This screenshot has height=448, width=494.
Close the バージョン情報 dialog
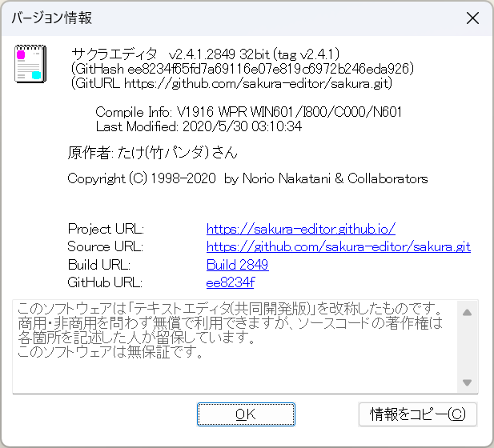point(472,18)
